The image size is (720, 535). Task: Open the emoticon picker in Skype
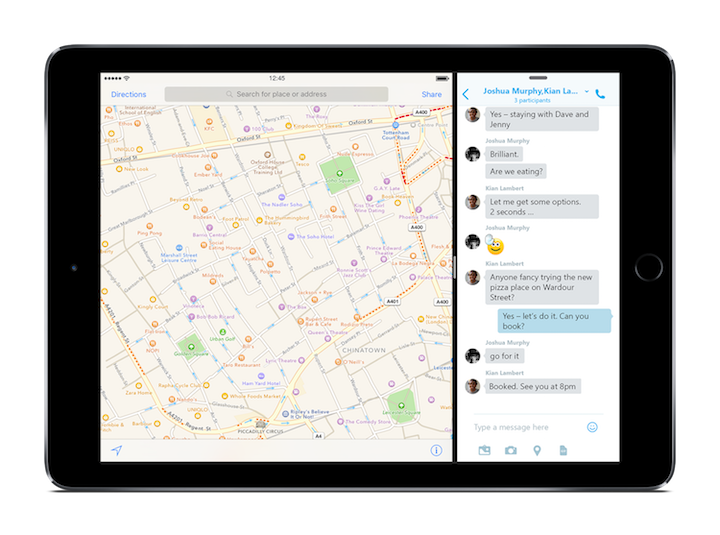pos(592,427)
